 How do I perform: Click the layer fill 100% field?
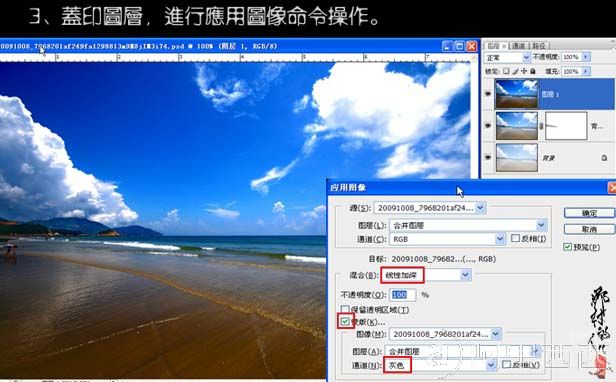[572, 71]
